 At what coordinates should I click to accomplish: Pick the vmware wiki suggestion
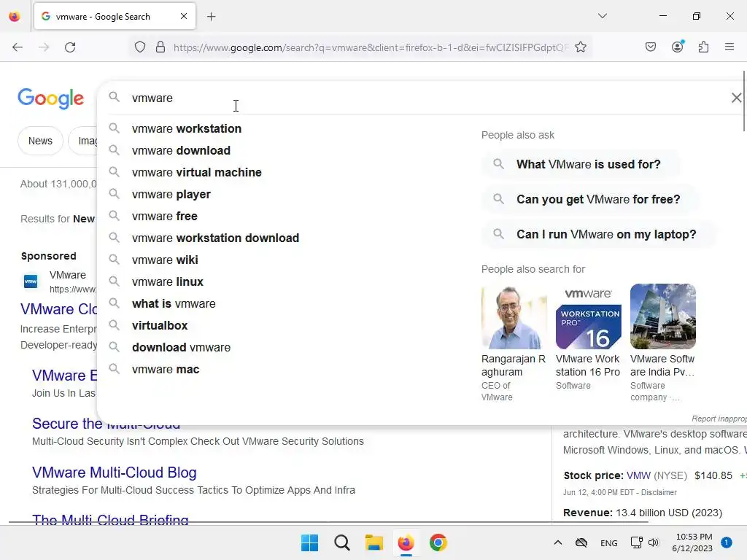point(165,260)
